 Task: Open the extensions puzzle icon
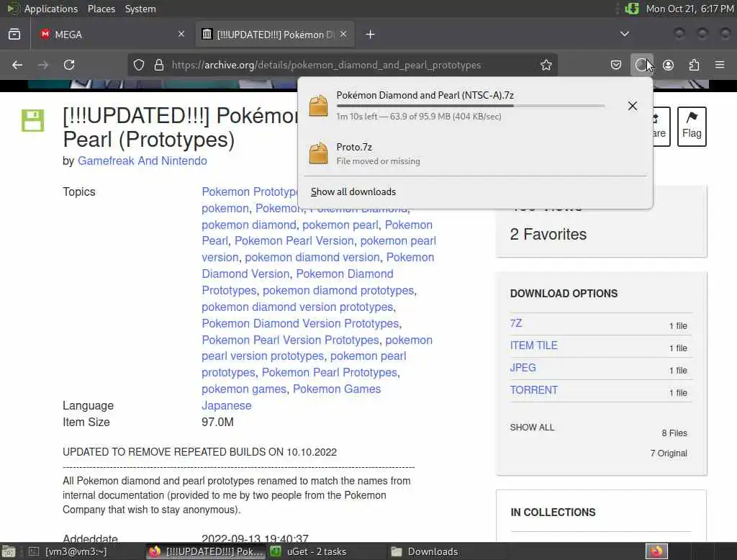click(694, 65)
